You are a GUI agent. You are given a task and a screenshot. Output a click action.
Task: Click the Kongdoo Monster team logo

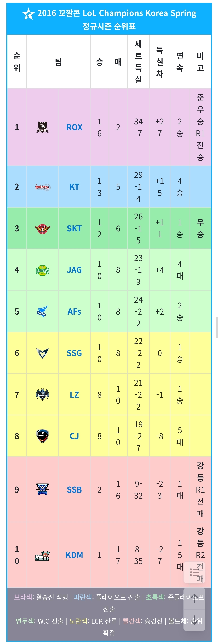pyautogui.click(x=42, y=555)
